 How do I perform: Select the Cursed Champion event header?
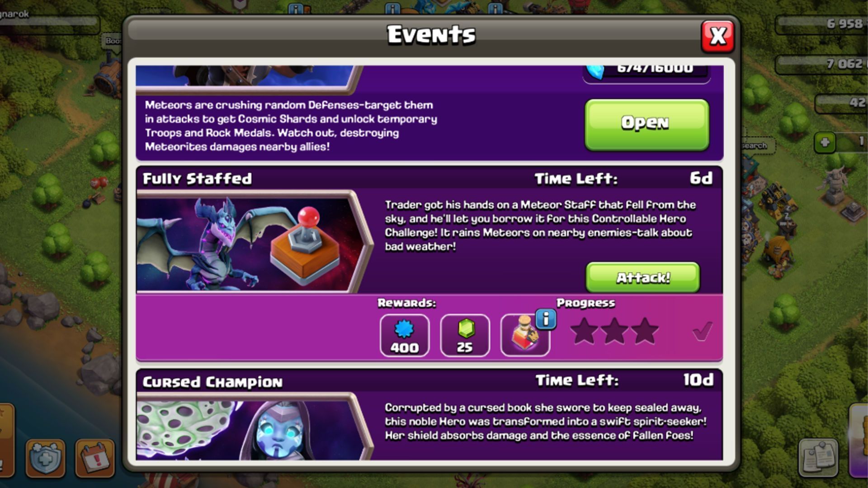pos(429,381)
